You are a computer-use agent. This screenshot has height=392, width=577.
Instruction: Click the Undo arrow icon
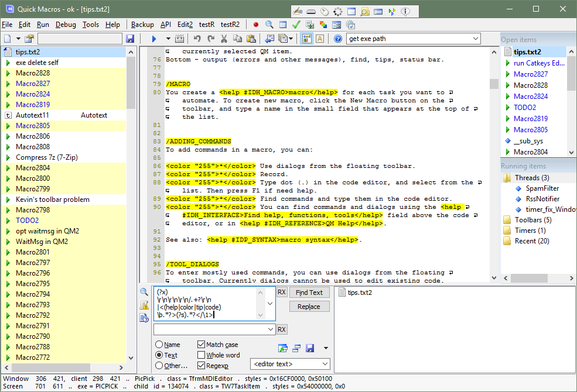click(x=197, y=39)
